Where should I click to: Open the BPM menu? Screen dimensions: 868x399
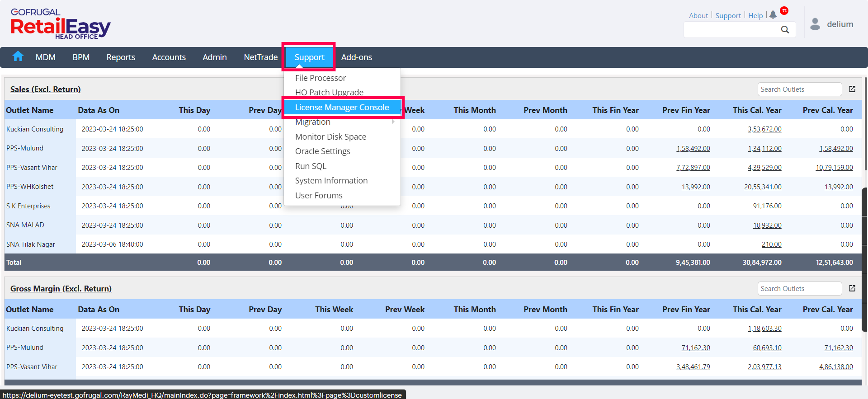(81, 57)
